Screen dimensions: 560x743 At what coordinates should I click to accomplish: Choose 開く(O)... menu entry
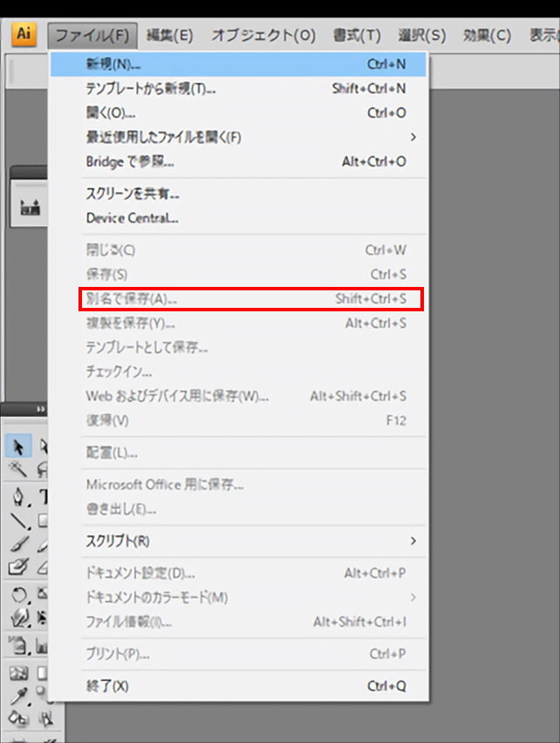[x=238, y=112]
